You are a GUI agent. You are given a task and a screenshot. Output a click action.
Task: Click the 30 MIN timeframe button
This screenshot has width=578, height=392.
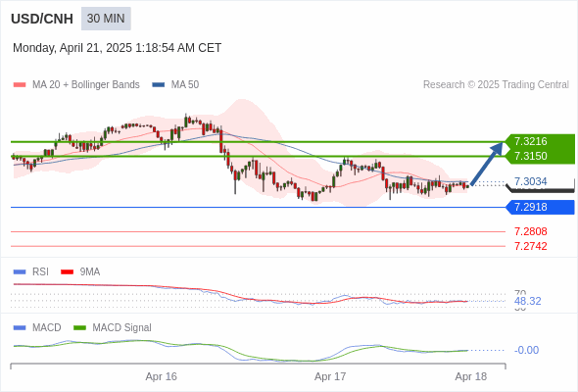pos(106,19)
